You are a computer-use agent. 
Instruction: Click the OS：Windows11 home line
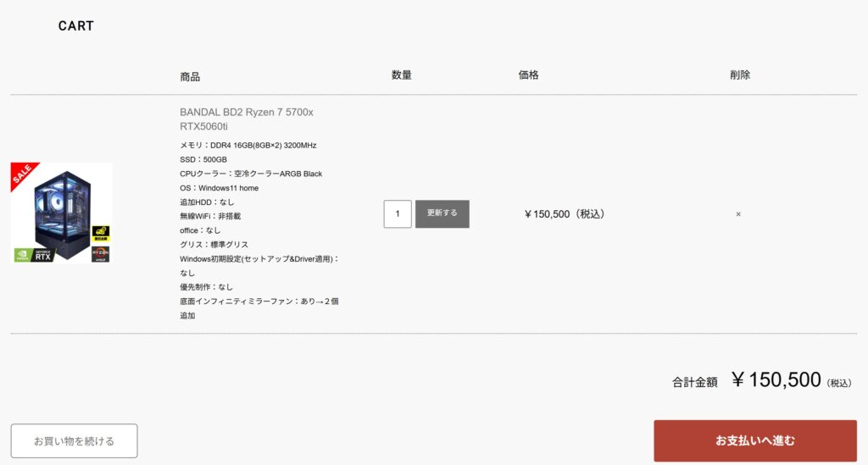[x=220, y=188]
